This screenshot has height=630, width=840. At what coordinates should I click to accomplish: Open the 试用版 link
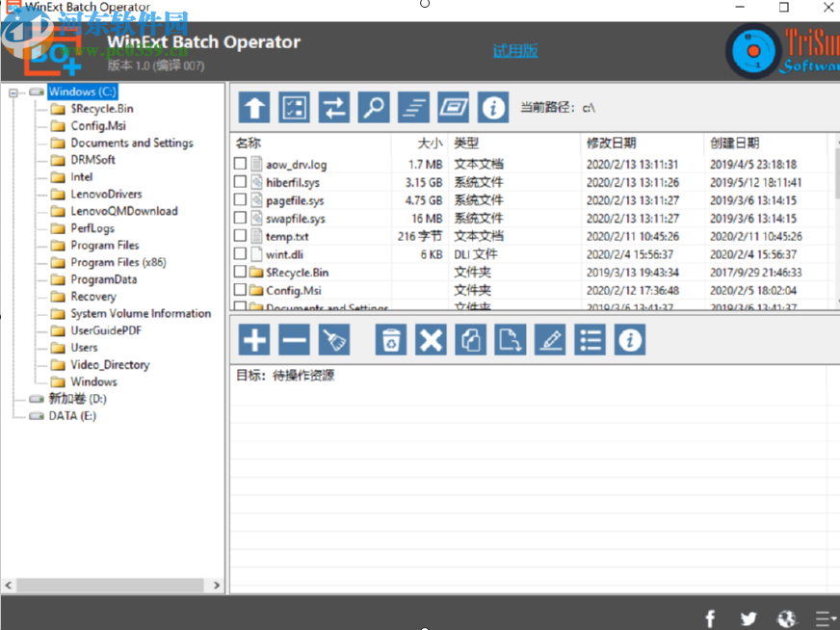point(514,50)
